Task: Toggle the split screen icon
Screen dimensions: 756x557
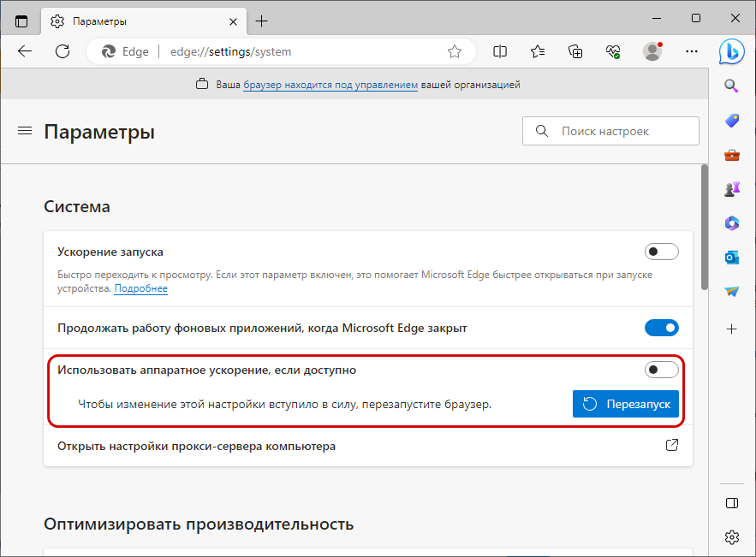Action: (500, 51)
